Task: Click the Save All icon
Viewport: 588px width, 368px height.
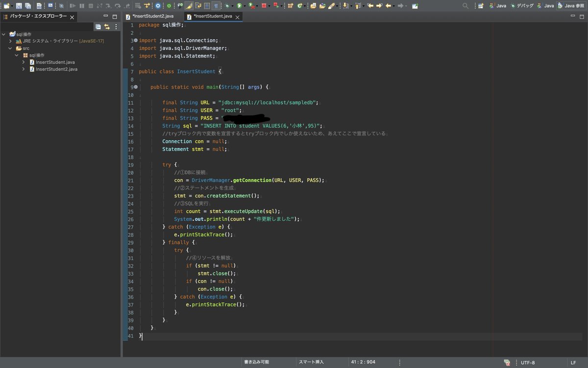Action: coord(28,6)
